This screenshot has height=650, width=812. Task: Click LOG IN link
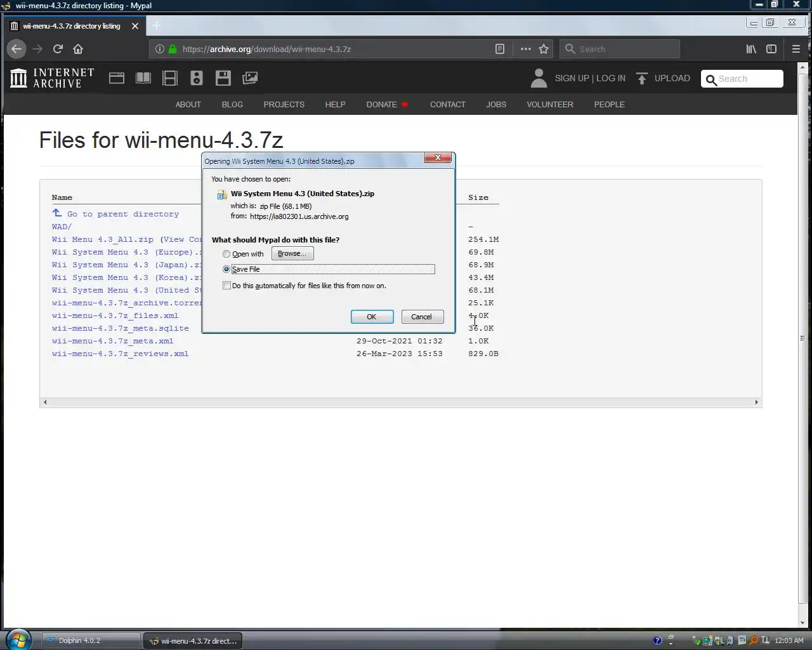(611, 78)
